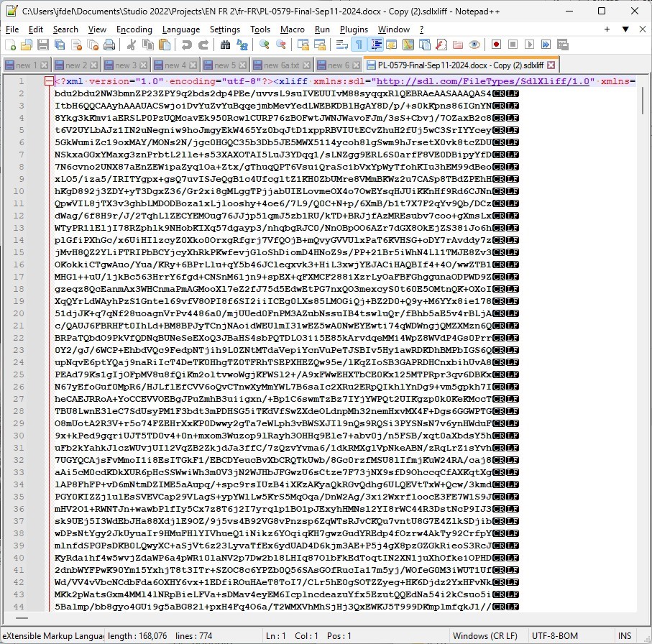Open the Document Map icon
The width and height of the screenshot is (652, 644).
click(x=408, y=45)
